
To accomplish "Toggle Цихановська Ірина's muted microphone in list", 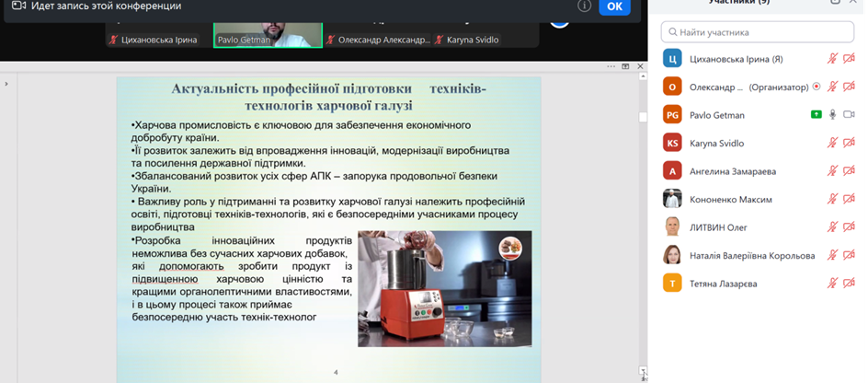I will 832,59.
